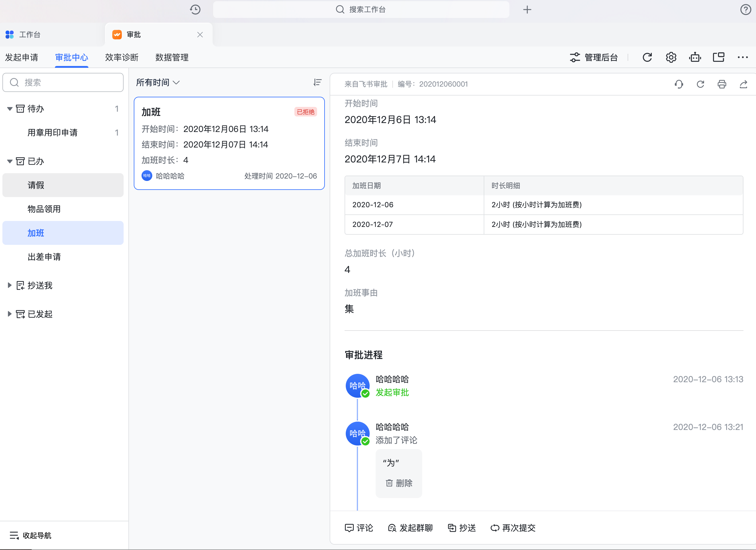Click the 工作台 grid icon

[10, 35]
